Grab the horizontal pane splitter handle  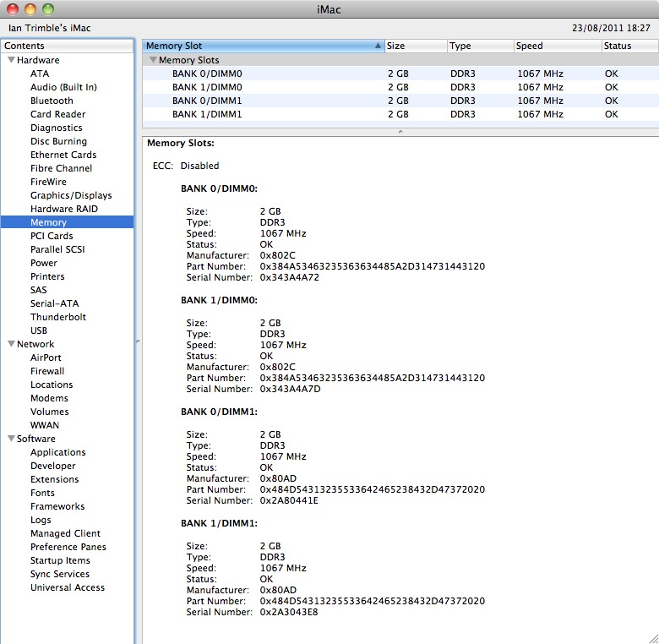(x=400, y=132)
